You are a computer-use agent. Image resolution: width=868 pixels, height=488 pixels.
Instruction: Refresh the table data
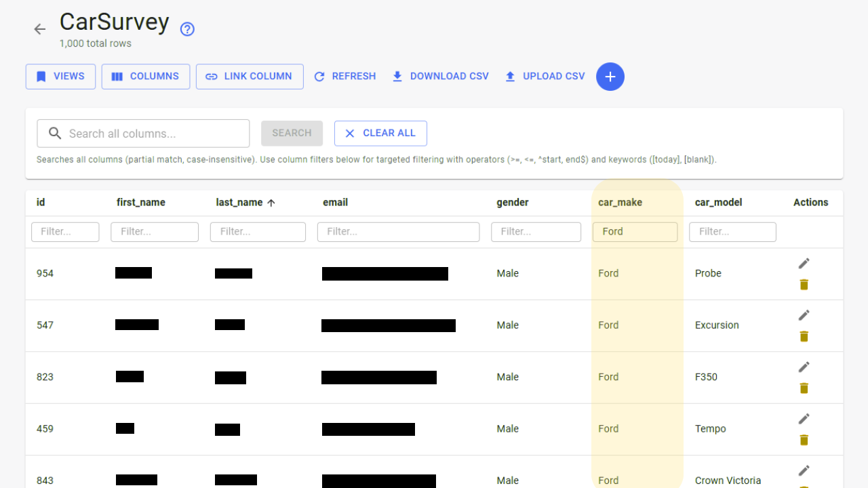344,77
